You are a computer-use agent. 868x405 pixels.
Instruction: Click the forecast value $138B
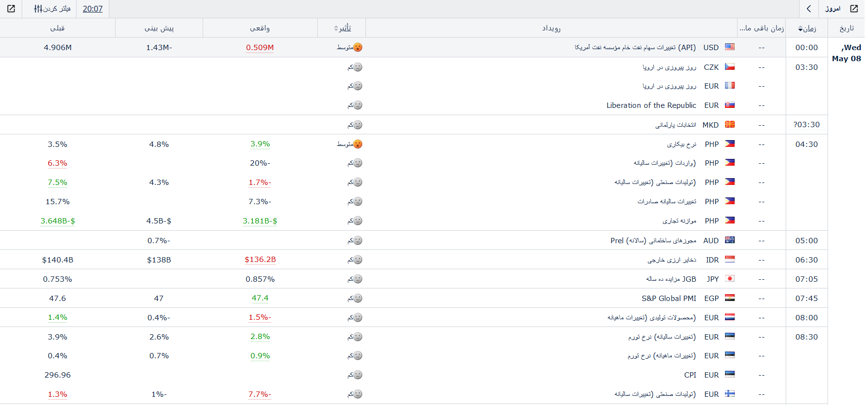159,260
